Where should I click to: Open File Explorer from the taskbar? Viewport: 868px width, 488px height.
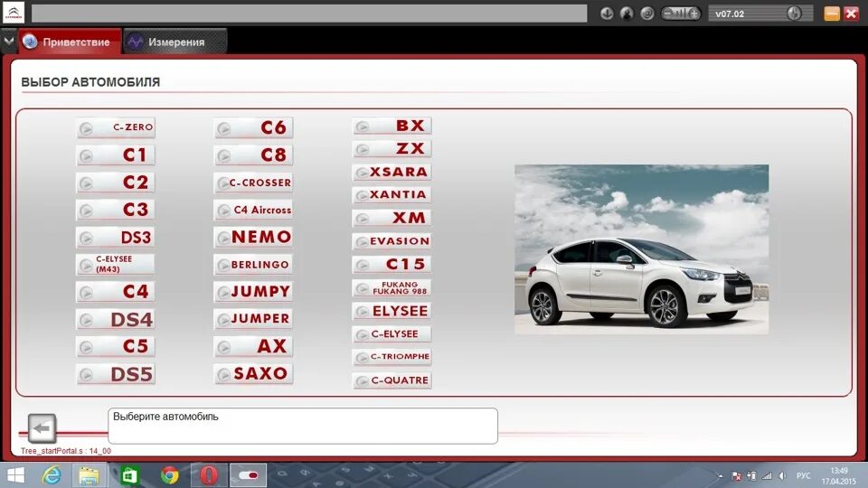pyautogui.click(x=89, y=476)
